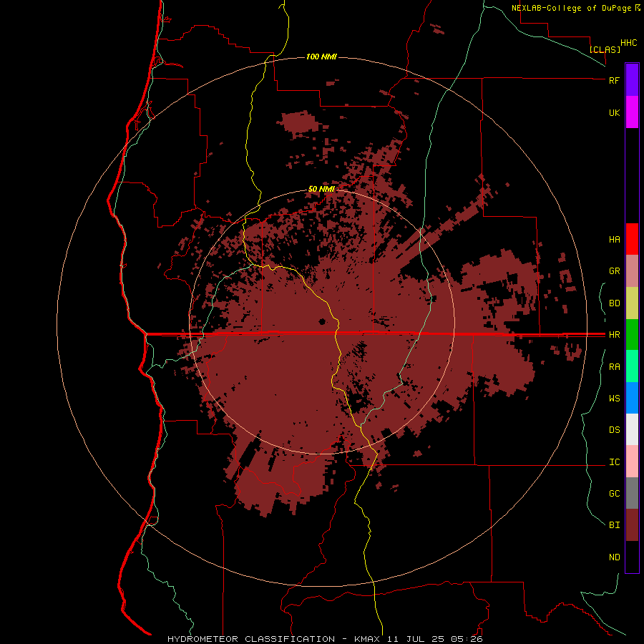Click the HR green legend swatch
This screenshot has height=644, width=644.
point(632,335)
